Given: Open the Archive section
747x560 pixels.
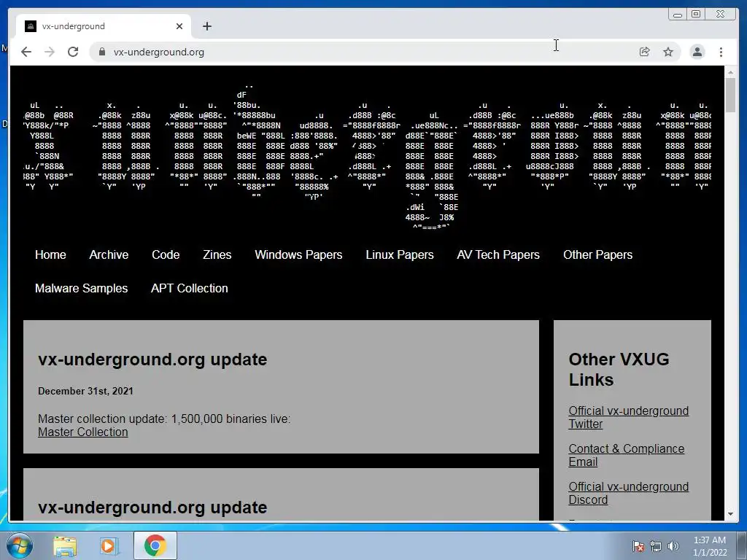Looking at the screenshot, I should click(109, 254).
